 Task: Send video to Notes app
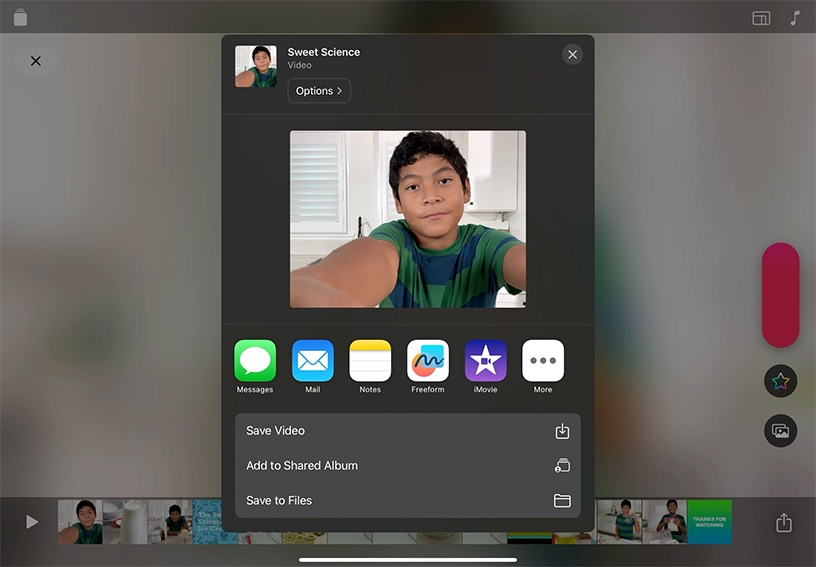point(370,361)
